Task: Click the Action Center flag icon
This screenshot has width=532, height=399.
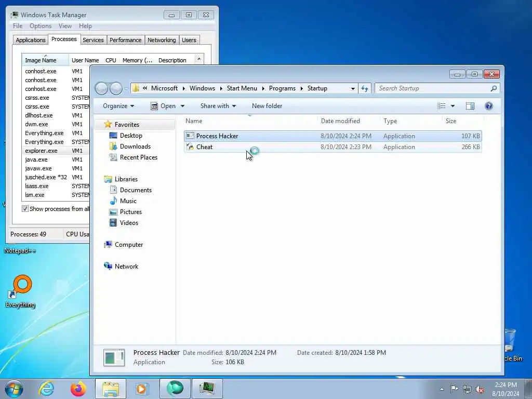Action: [454, 389]
